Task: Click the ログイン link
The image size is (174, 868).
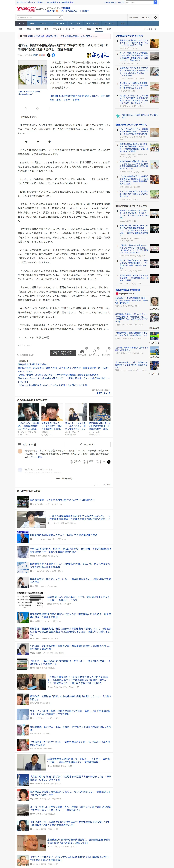Action: 51,11
